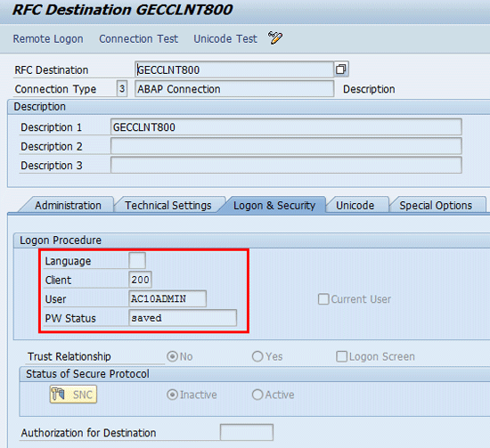Run the Connection Test
The height and width of the screenshot is (448, 490).
pyautogui.click(x=138, y=38)
